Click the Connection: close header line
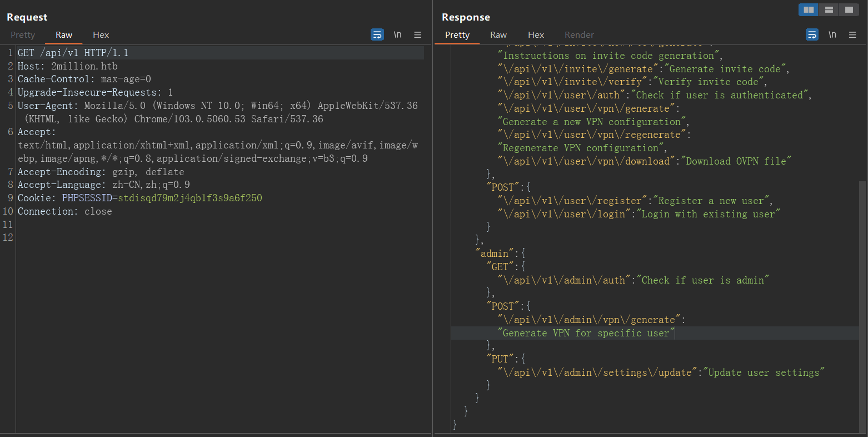The image size is (868, 437). (x=65, y=211)
